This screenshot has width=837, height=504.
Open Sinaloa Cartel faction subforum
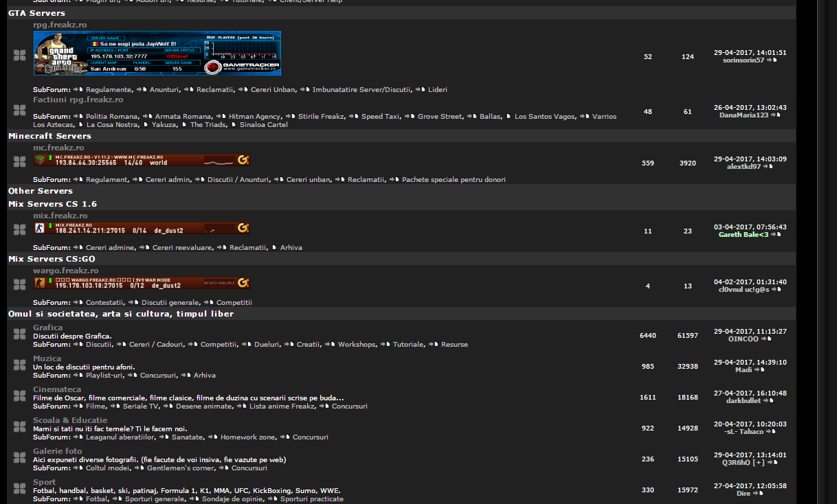(263, 125)
